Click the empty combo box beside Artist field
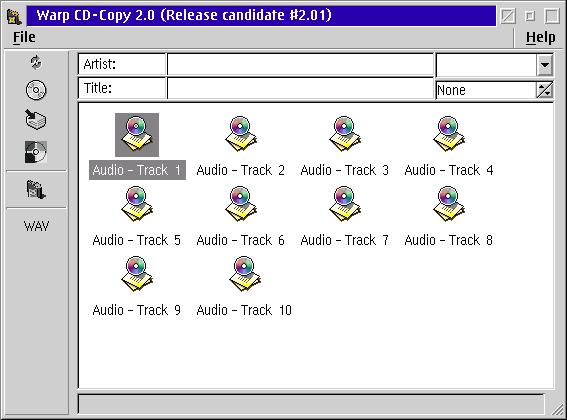The height and width of the screenshot is (420, 567). tap(487, 65)
